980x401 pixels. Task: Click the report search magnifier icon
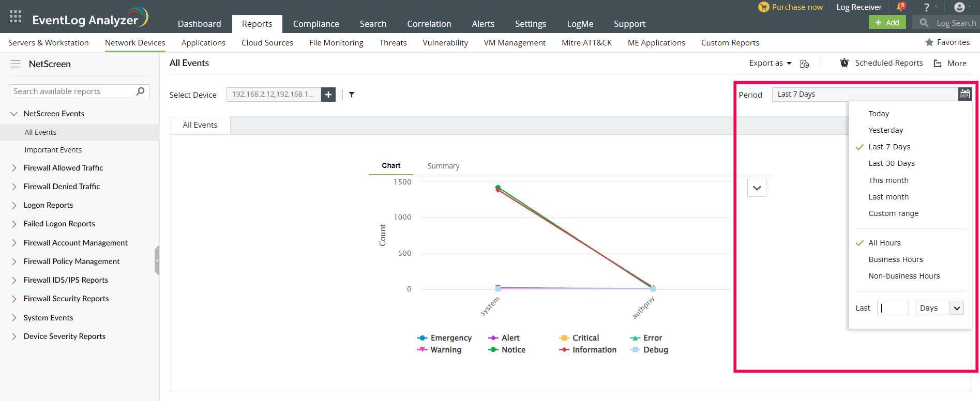140,91
